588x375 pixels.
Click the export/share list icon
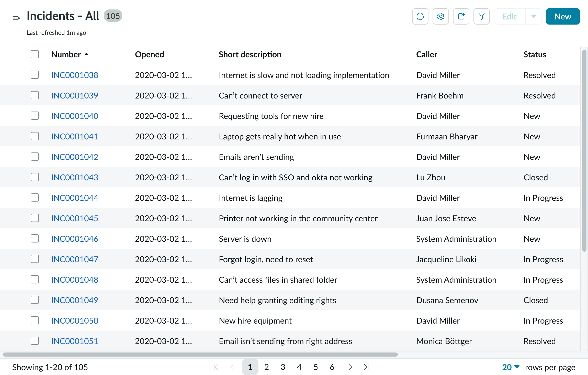click(x=461, y=16)
